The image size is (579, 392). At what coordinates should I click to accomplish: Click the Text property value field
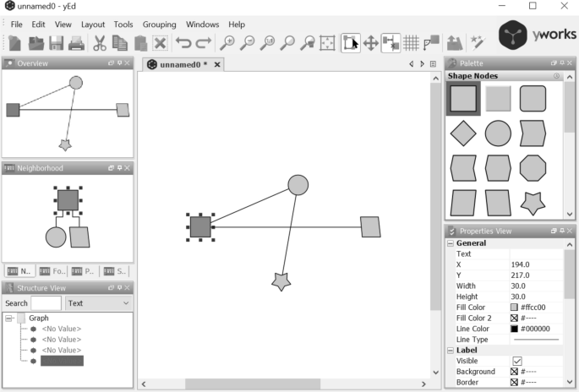point(536,254)
